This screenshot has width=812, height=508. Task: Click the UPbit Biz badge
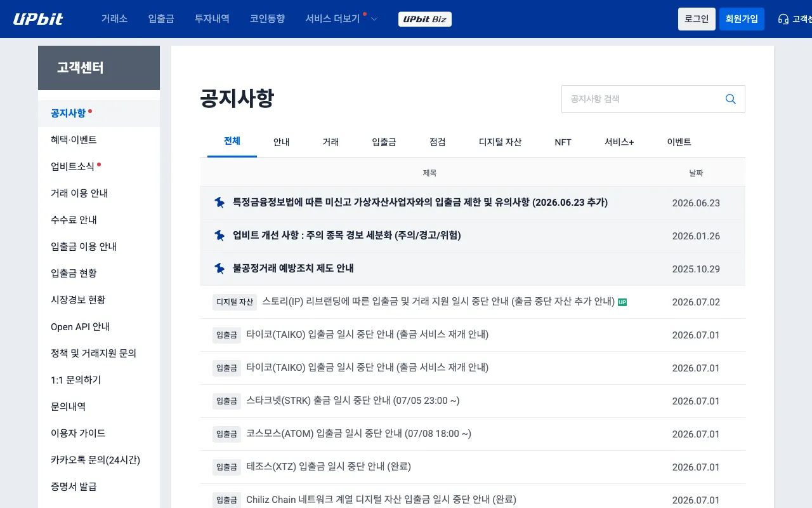(425, 19)
